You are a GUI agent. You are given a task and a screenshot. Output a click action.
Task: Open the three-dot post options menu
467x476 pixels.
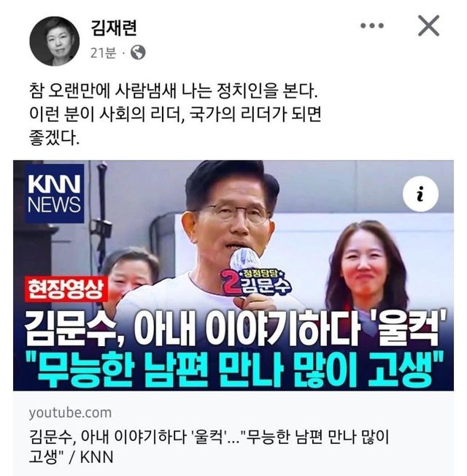click(x=371, y=26)
